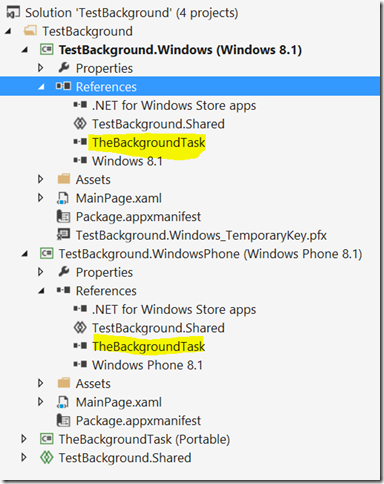Image resolution: width=384 pixels, height=484 pixels.
Task: Expand the bottom TestBackground.Shared project
Action: tap(24, 458)
